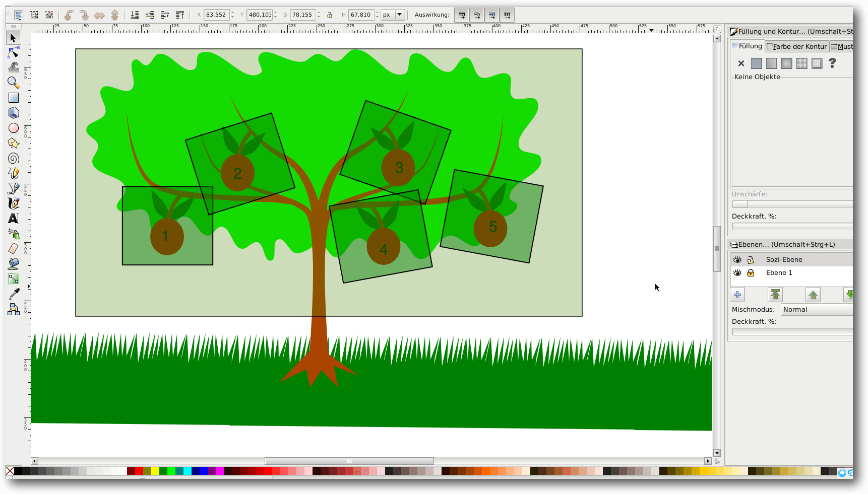The height and width of the screenshot is (494, 868).
Task: Switch to Farbe der Kontur tab
Action: point(796,46)
